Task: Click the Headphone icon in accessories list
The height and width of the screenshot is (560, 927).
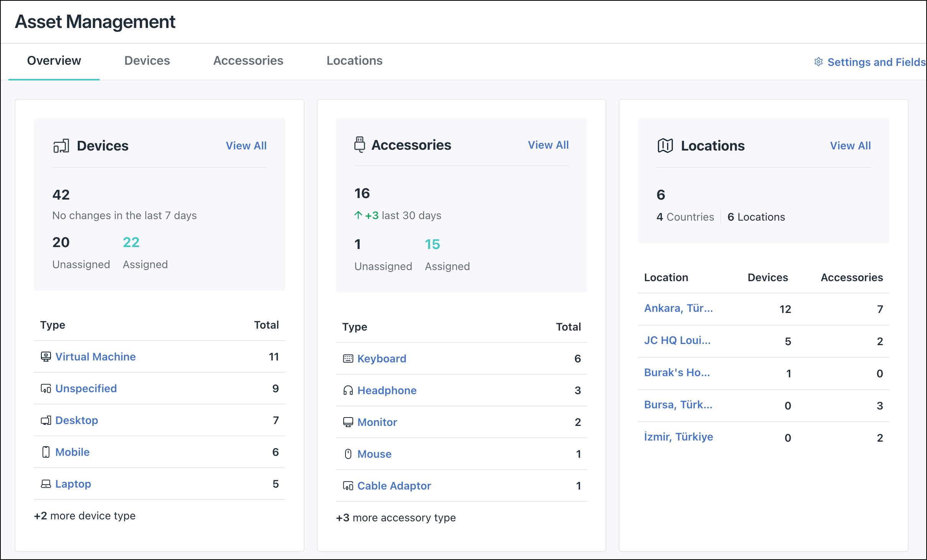Action: click(348, 390)
